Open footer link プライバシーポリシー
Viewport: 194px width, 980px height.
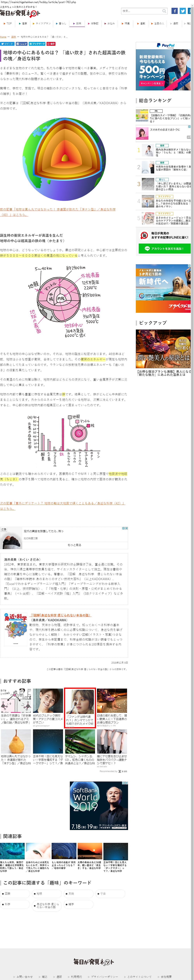pyautogui.click(x=105, y=977)
